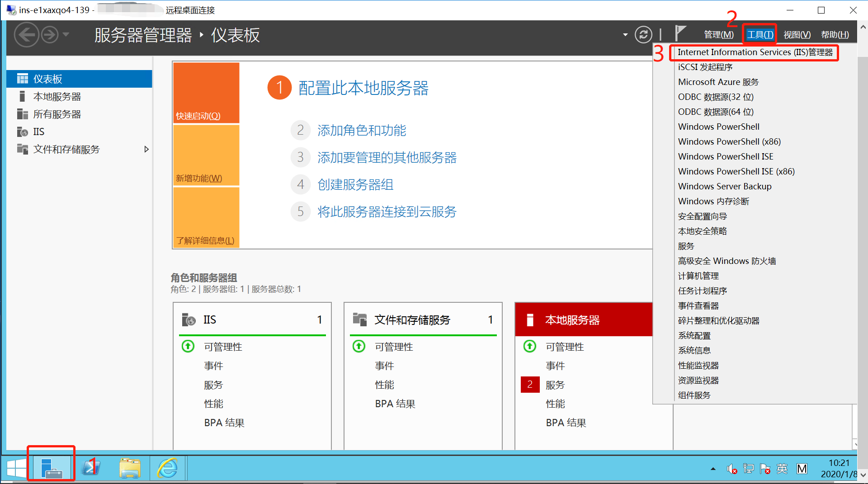Open ODBC 数据源(32 位)

click(716, 97)
